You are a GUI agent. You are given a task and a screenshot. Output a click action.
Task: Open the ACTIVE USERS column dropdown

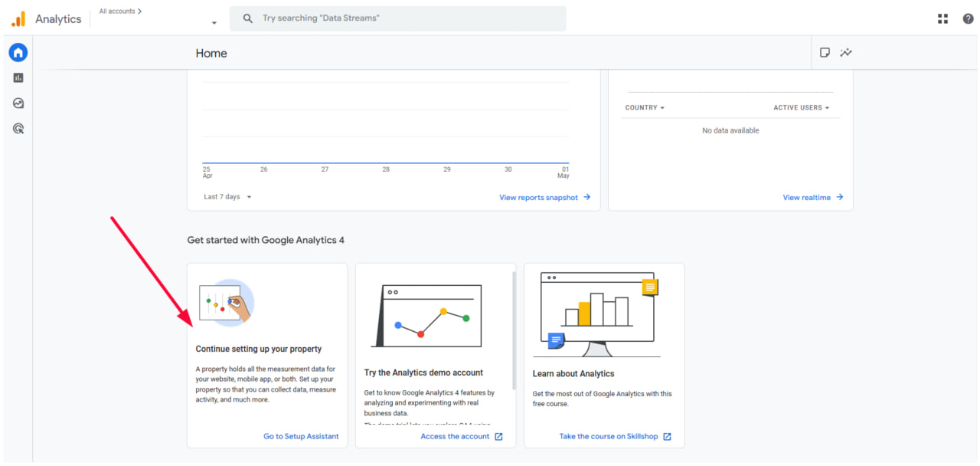tap(802, 108)
